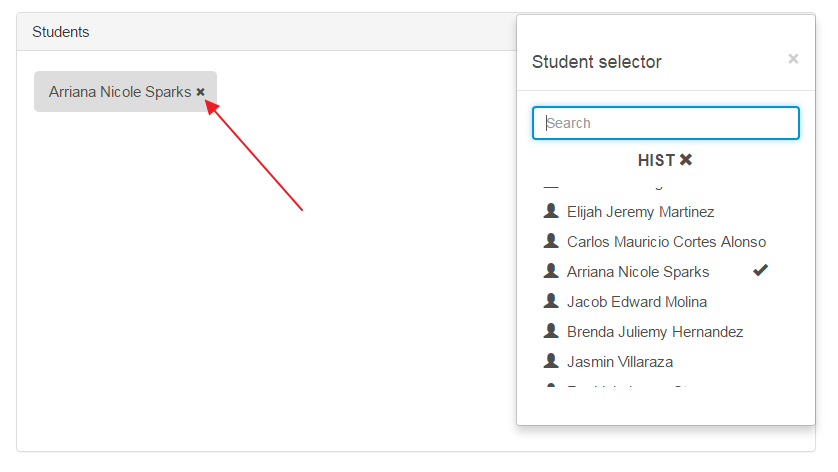Image resolution: width=838 pixels, height=472 pixels.
Task: Click the HIST filter label
Action: click(656, 160)
